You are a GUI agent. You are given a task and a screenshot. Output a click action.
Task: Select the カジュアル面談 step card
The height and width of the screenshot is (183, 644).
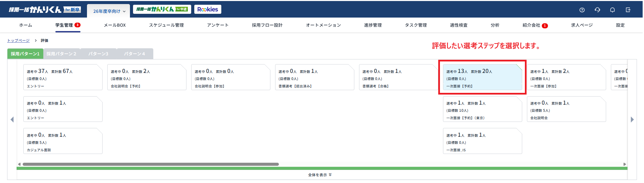click(x=63, y=141)
